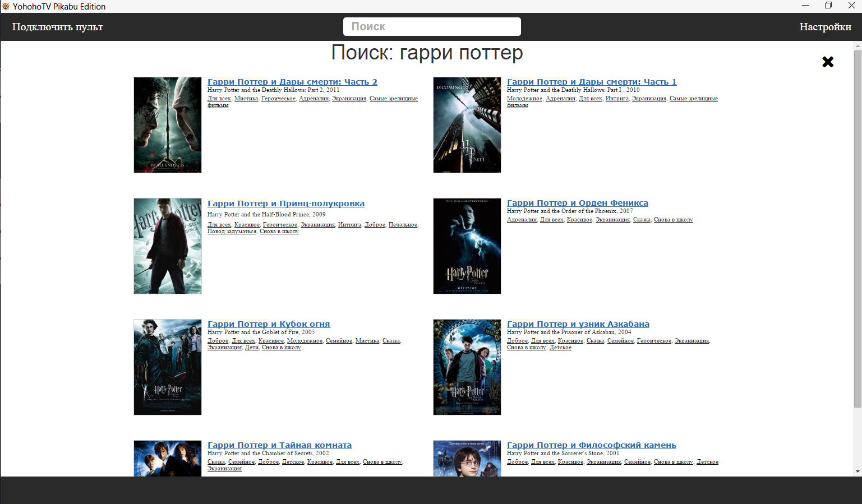862x504 pixels.
Task: Open Сказка tag under Орден Феникса
Action: coord(642,220)
